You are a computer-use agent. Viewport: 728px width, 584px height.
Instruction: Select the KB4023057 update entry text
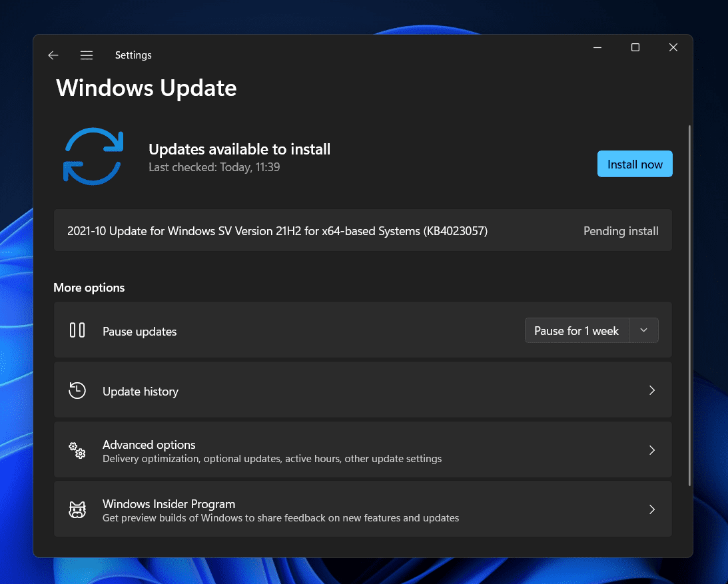[277, 230]
